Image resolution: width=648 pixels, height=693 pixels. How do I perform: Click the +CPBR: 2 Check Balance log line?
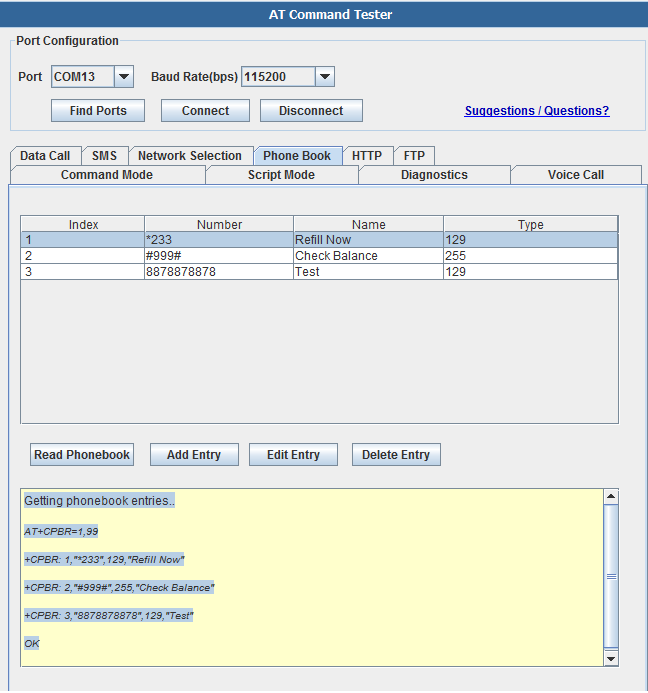pyautogui.click(x=119, y=588)
